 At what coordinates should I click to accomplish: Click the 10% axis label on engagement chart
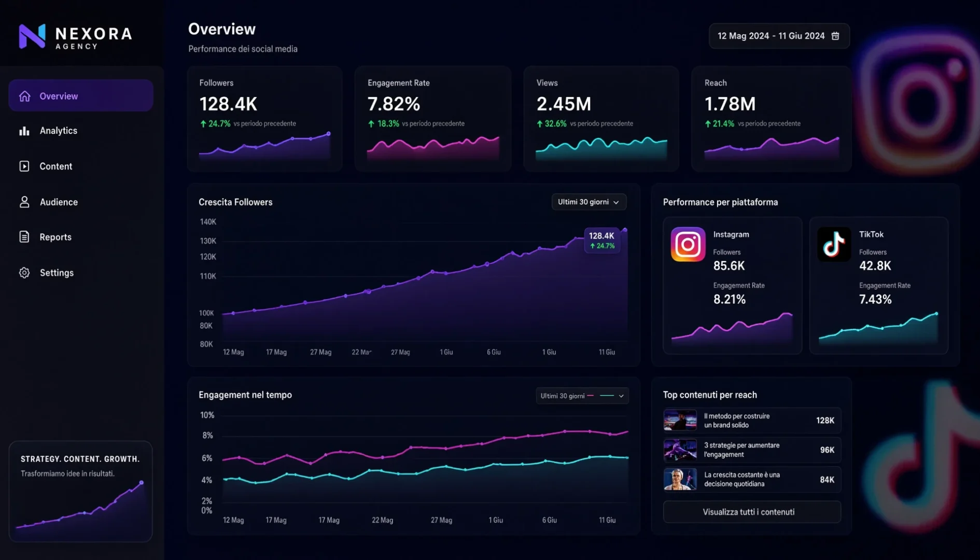pos(207,415)
